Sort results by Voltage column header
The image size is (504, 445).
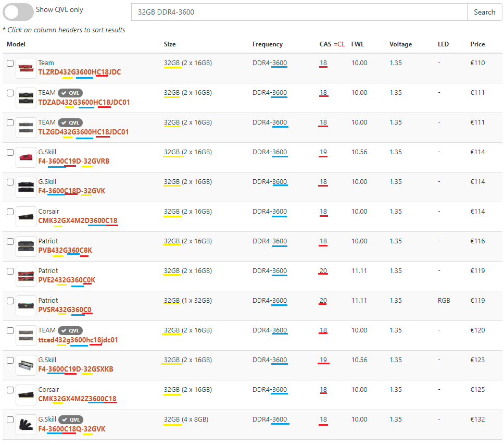point(400,44)
